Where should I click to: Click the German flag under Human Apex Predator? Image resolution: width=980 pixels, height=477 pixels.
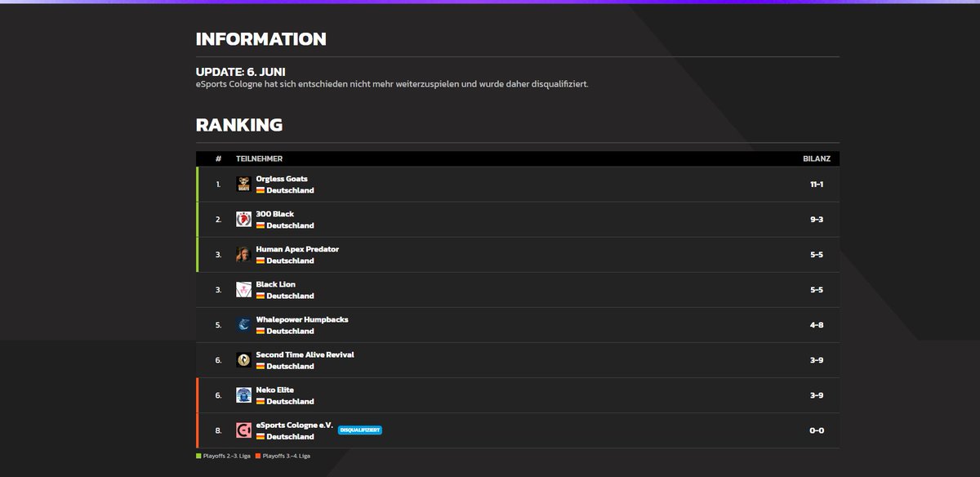(261, 261)
